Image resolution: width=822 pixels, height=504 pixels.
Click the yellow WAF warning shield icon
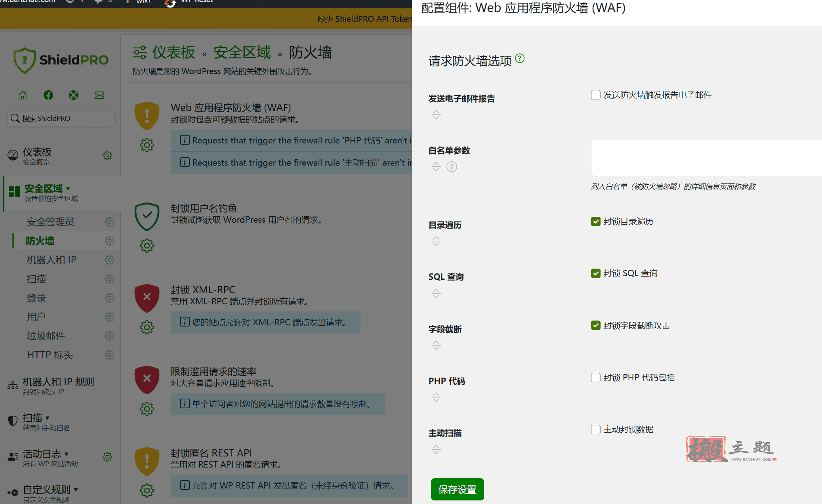pos(147,116)
